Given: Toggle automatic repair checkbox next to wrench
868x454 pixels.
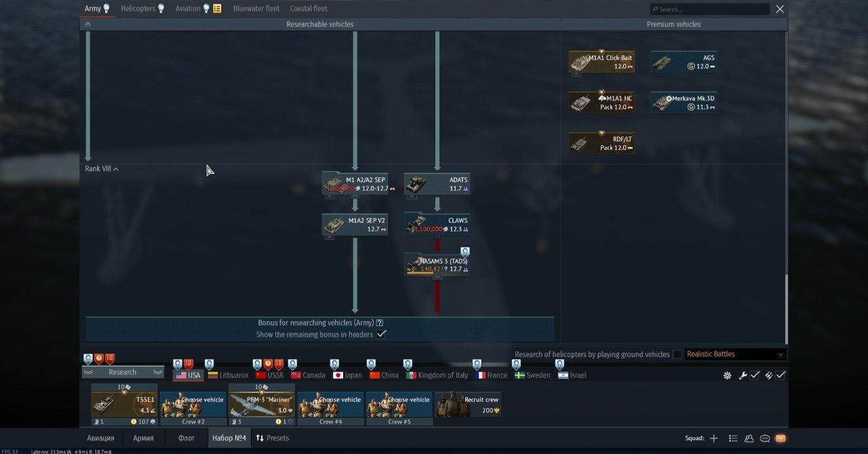Looking at the screenshot, I should (754, 375).
